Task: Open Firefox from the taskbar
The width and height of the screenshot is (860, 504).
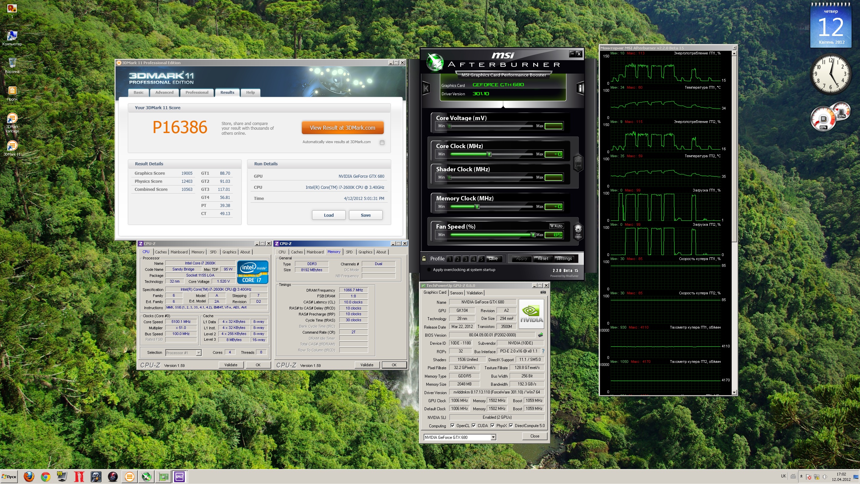Action: [x=29, y=477]
